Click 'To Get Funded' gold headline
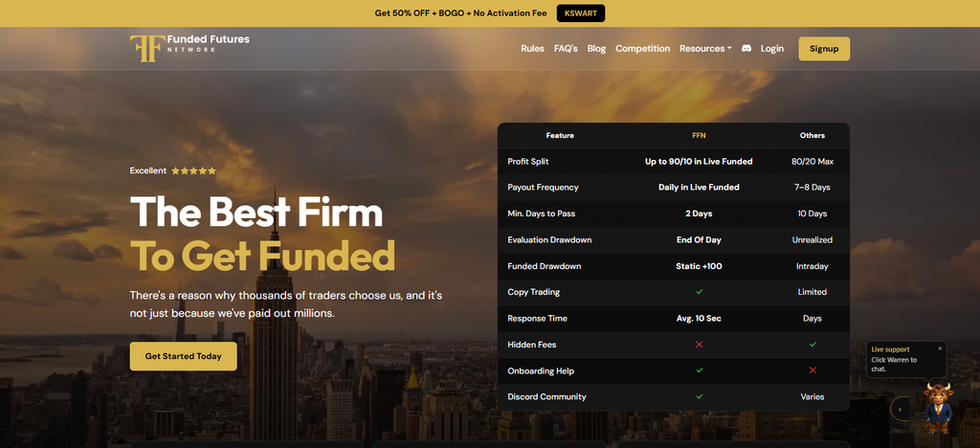 pos(262,256)
